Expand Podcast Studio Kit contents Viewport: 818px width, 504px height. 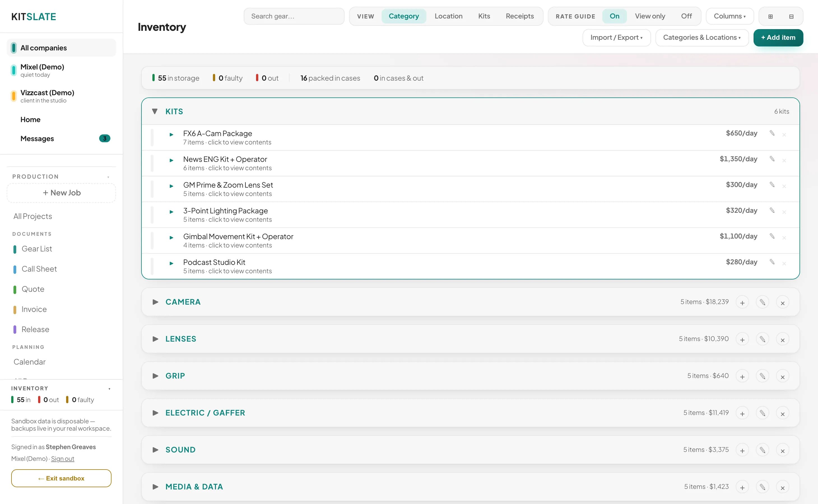coord(171,263)
